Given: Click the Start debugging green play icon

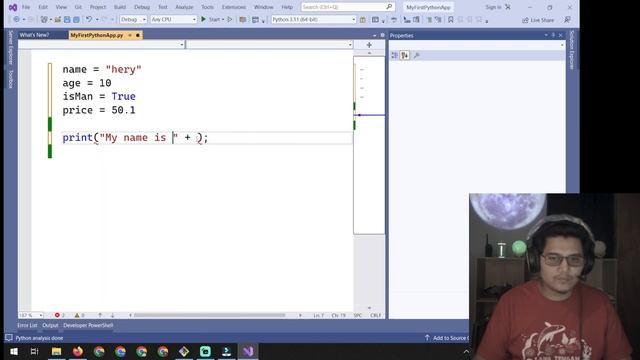Looking at the screenshot, I should (x=203, y=19).
